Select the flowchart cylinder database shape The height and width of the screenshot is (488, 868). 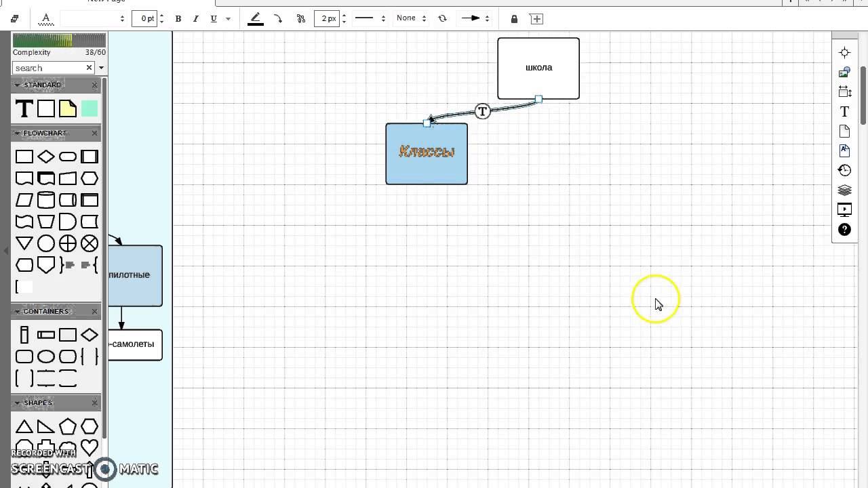point(46,200)
